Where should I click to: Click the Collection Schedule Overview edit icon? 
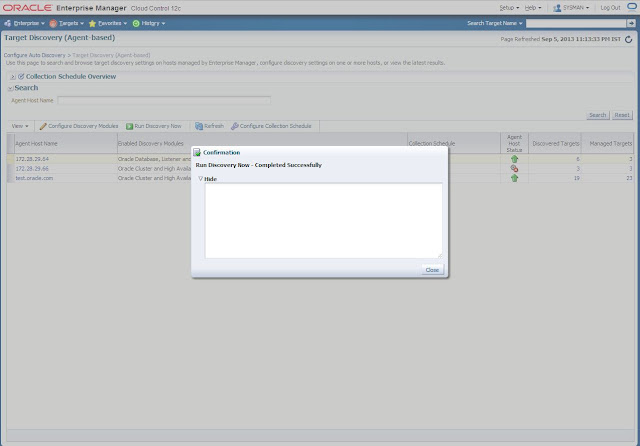pos(21,76)
